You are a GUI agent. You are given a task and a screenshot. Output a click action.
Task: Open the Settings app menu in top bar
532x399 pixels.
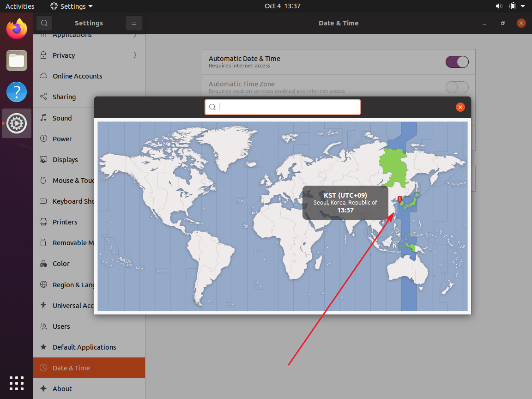tap(72, 6)
